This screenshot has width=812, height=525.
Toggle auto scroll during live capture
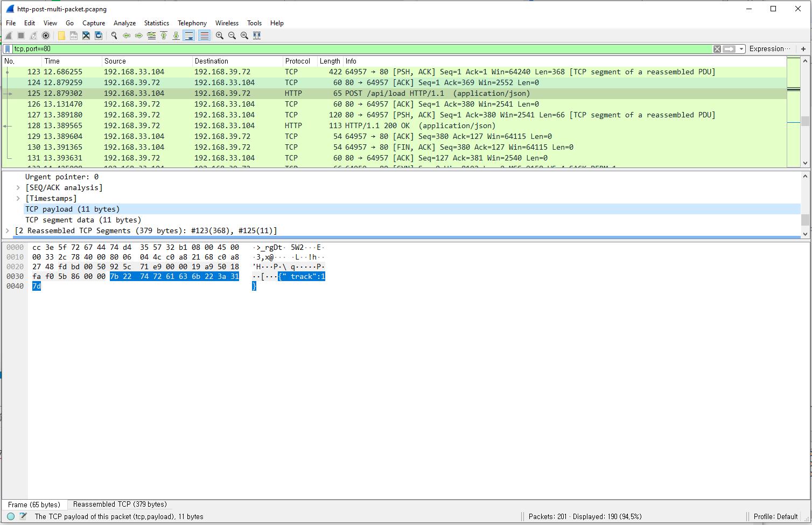[x=189, y=36]
